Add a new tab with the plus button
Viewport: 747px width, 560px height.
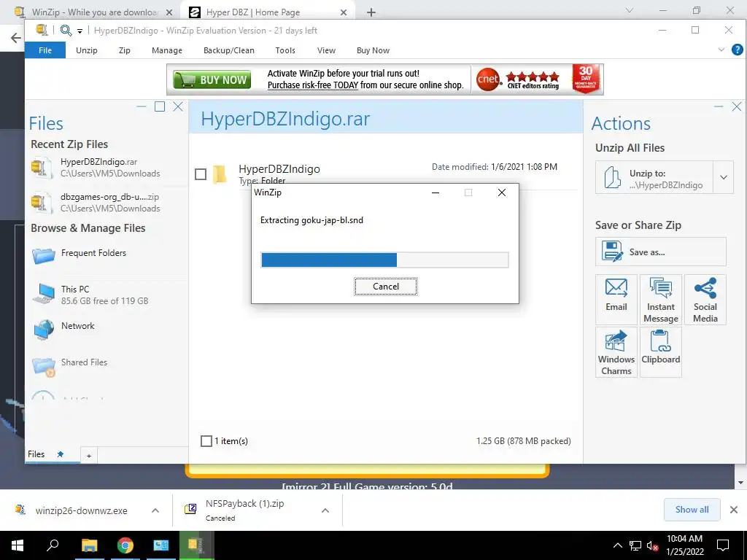point(88,456)
